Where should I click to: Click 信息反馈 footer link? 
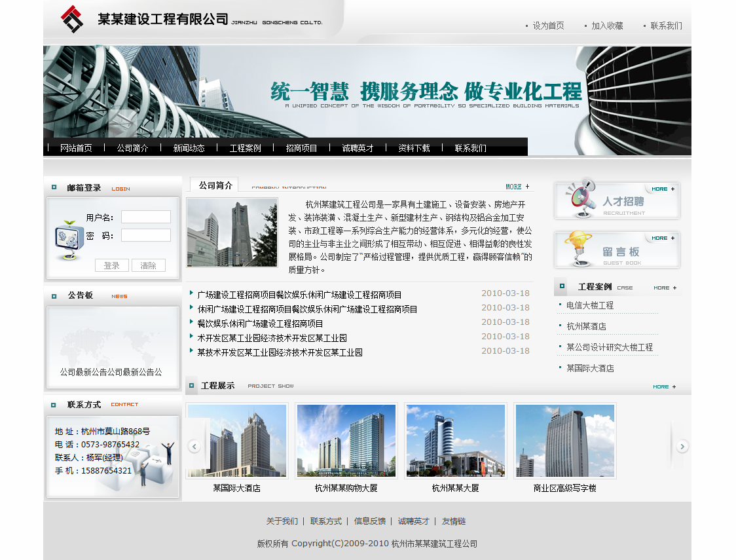coord(370,521)
